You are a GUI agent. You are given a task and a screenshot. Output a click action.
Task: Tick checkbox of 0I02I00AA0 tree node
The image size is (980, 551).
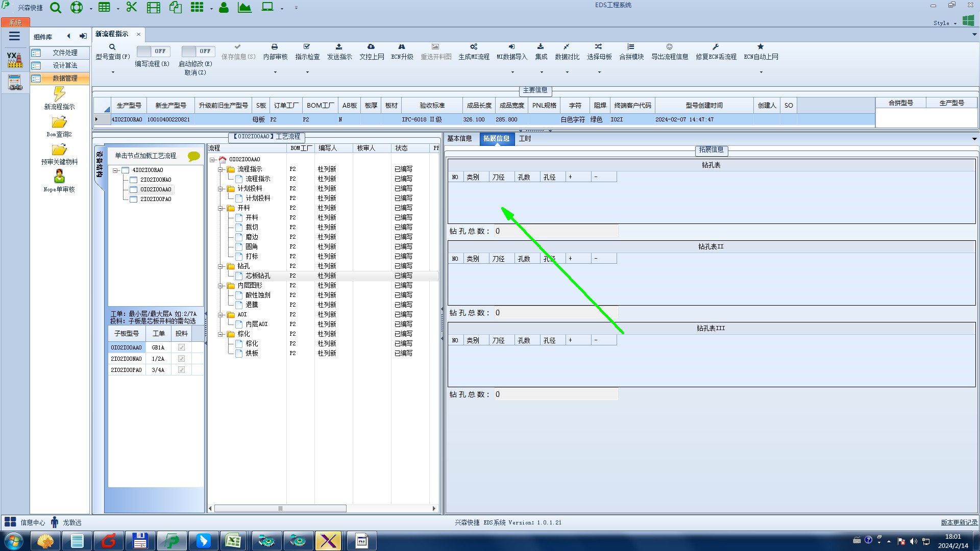133,190
